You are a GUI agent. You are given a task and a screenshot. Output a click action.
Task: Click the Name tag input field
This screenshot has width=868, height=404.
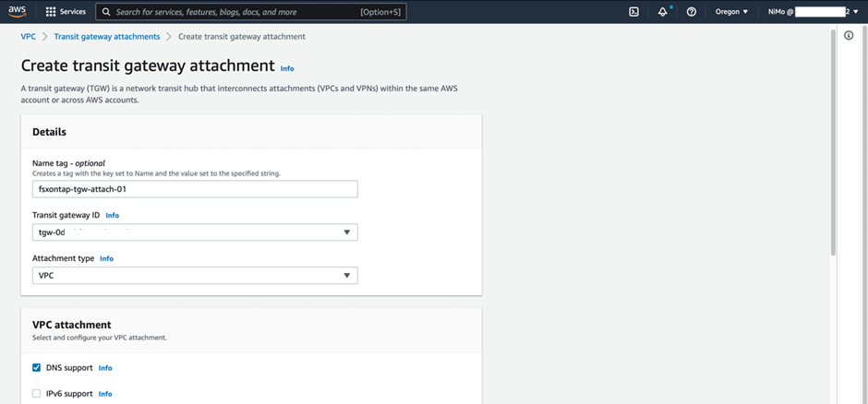[194, 188]
